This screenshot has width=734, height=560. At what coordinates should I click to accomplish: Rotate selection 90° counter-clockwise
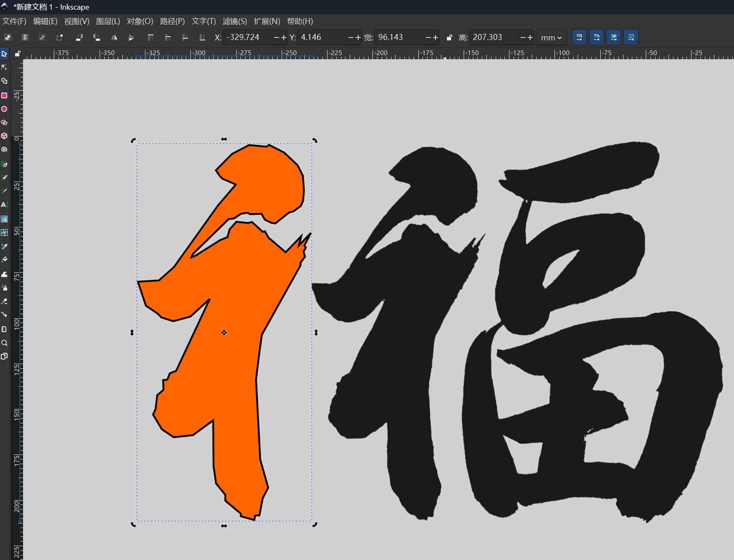[79, 37]
